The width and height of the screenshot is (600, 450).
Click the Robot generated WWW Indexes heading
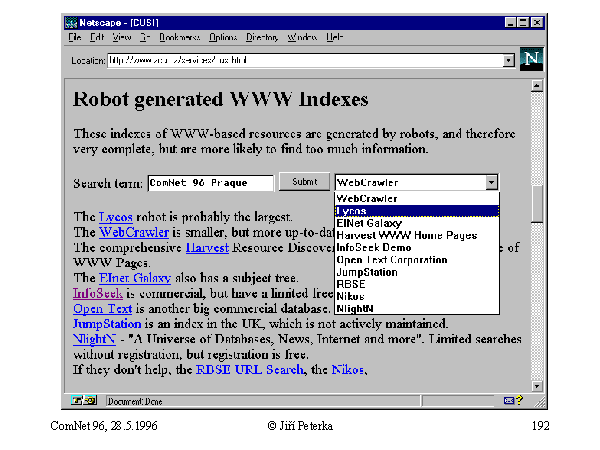pyautogui.click(x=220, y=99)
